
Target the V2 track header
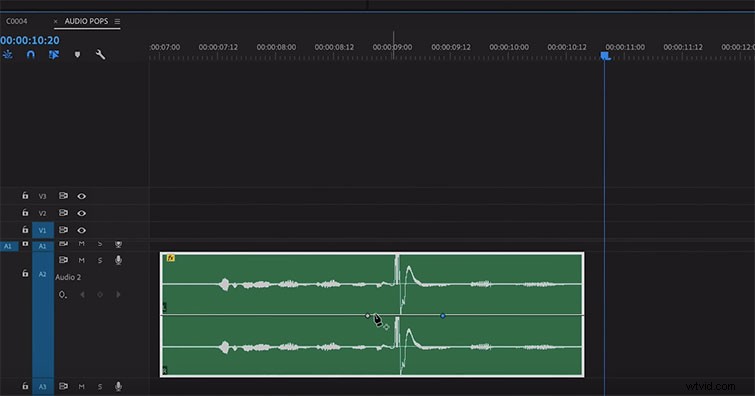(x=42, y=213)
